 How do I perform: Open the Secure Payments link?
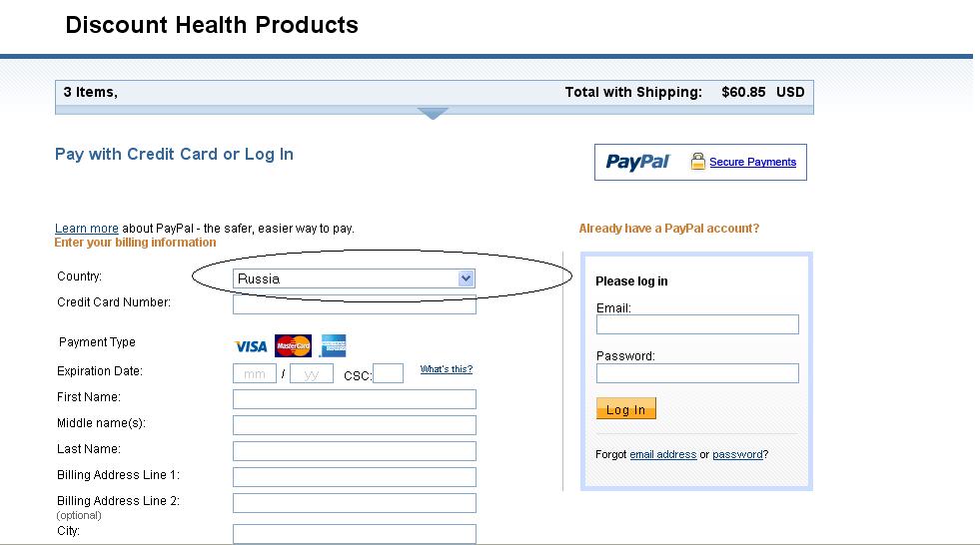pyautogui.click(x=752, y=162)
